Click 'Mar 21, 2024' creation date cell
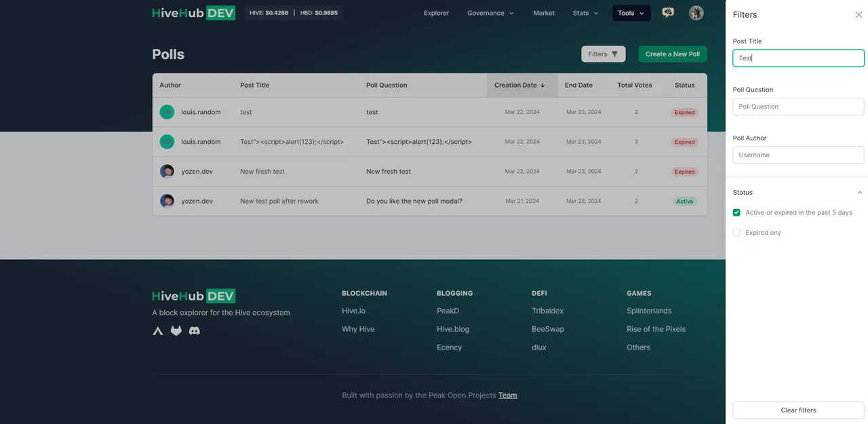The height and width of the screenshot is (424, 868). coord(522,201)
